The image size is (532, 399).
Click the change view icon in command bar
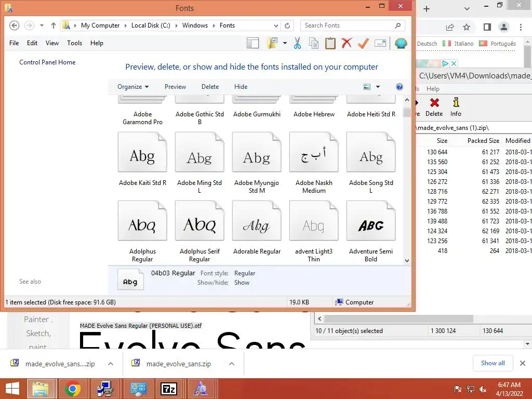(367, 87)
